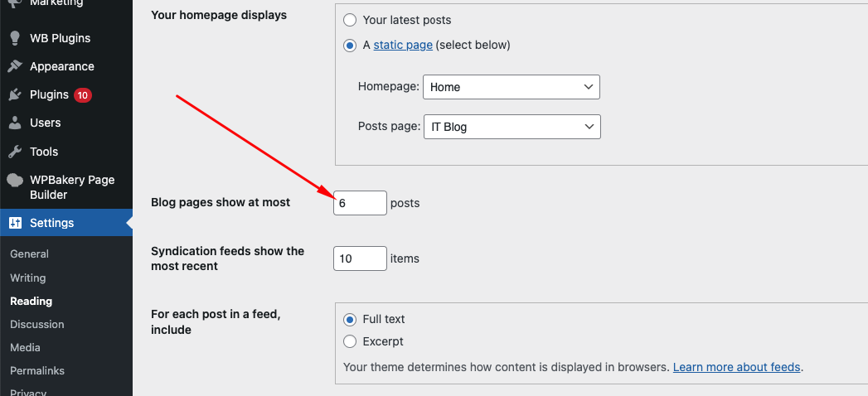Select the Full text radio option
The image size is (868, 396).
point(350,319)
